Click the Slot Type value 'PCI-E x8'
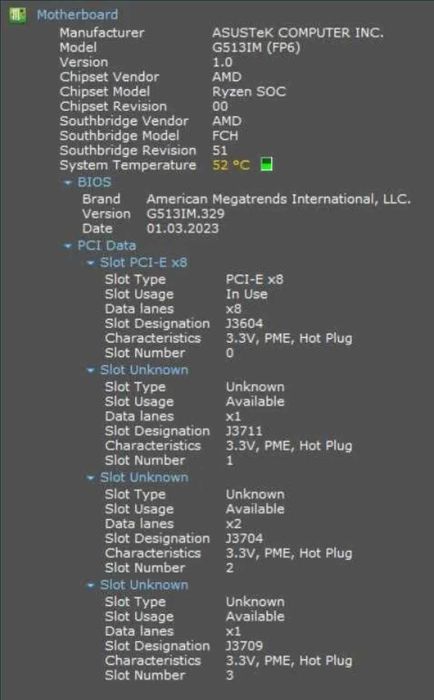This screenshot has width=434, height=700. [255, 279]
